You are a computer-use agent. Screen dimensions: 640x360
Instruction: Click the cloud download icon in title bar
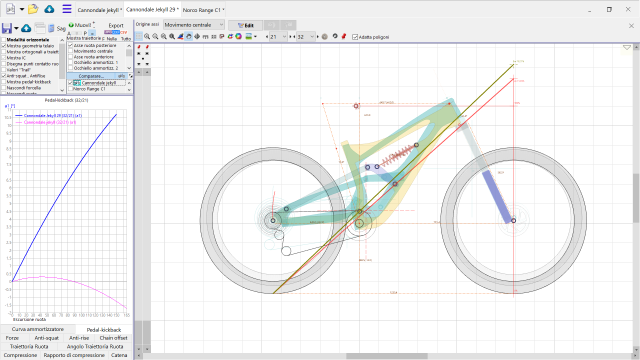point(49,9)
